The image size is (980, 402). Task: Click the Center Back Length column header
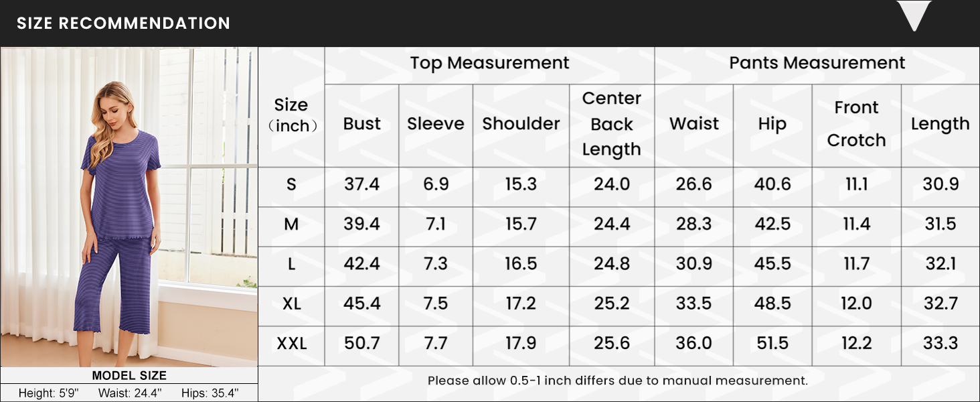pyautogui.click(x=612, y=124)
